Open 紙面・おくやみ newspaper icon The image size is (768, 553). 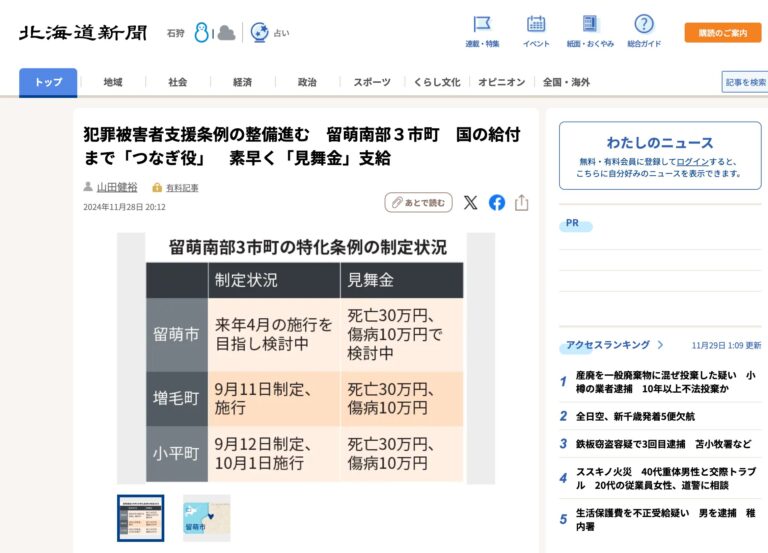(x=590, y=24)
